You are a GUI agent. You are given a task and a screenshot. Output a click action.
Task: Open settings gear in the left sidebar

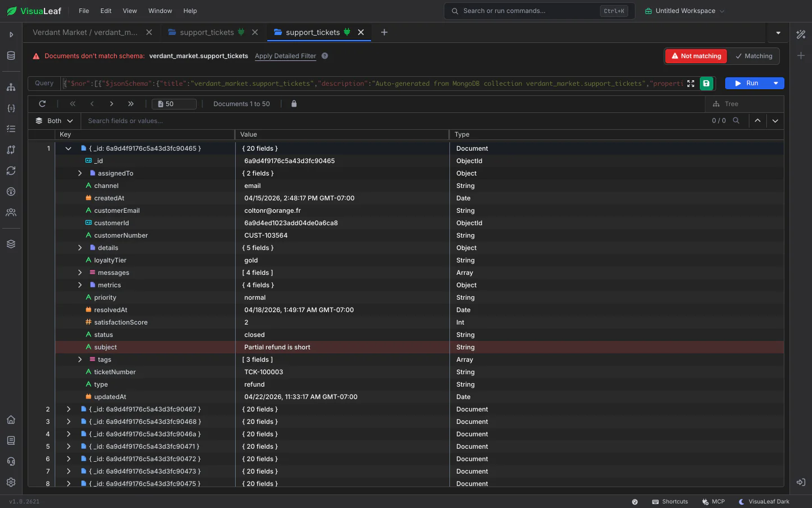(11, 483)
